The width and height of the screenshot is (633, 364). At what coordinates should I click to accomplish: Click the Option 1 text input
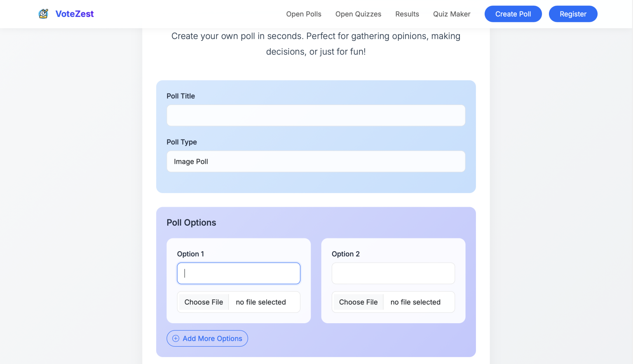point(238,273)
